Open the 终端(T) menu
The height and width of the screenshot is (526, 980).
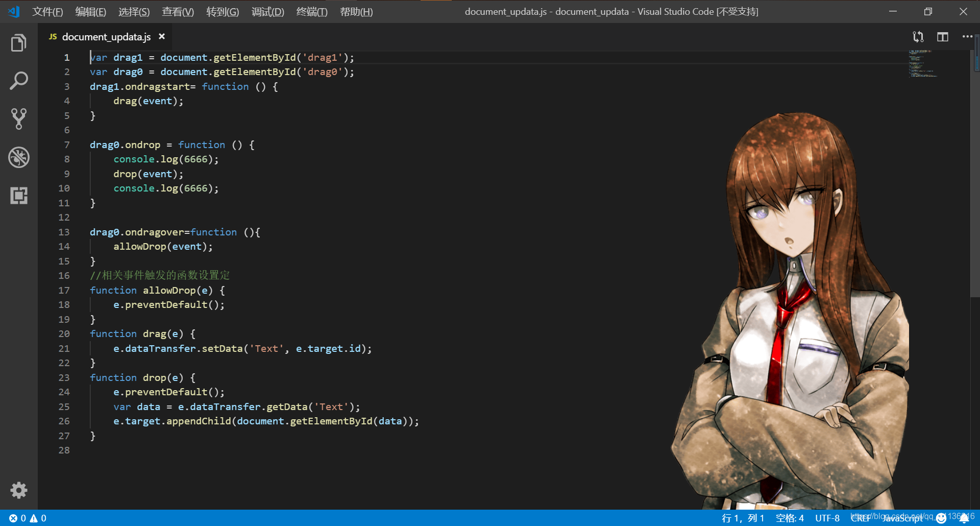click(312, 12)
